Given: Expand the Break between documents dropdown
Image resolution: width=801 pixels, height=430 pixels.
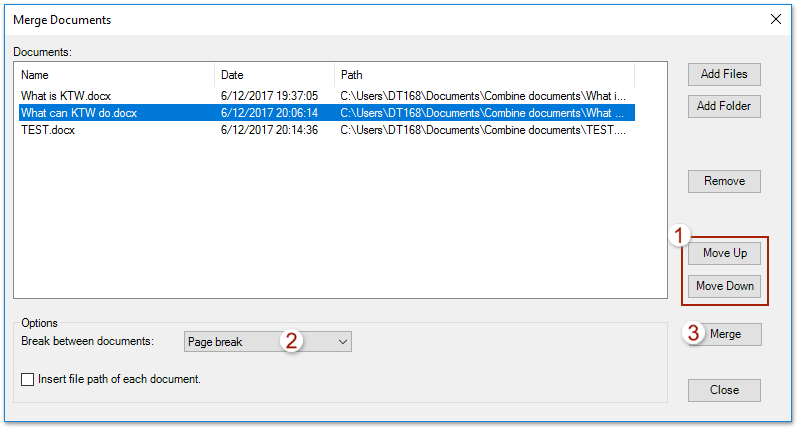Looking at the screenshot, I should (342, 342).
